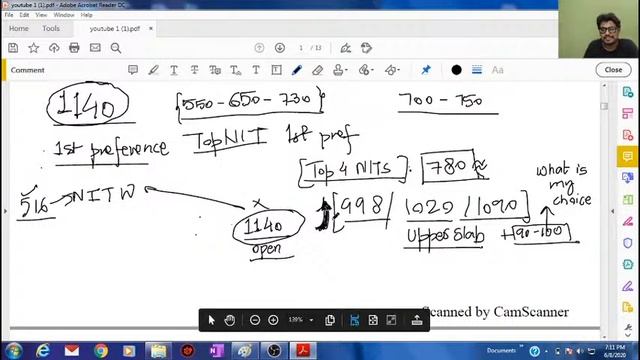Image resolution: width=640 pixels, height=360 pixels.
Task: Open the stamp tool dropdown
Action: coord(340,70)
